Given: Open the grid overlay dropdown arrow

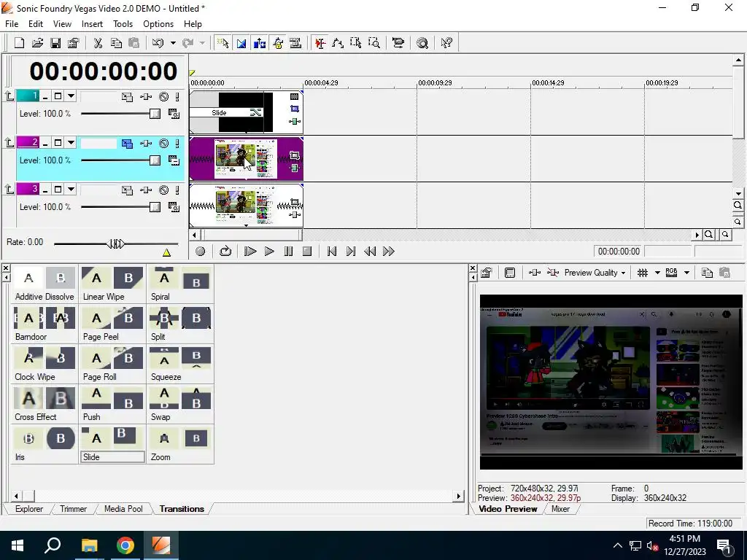Looking at the screenshot, I should [657, 273].
